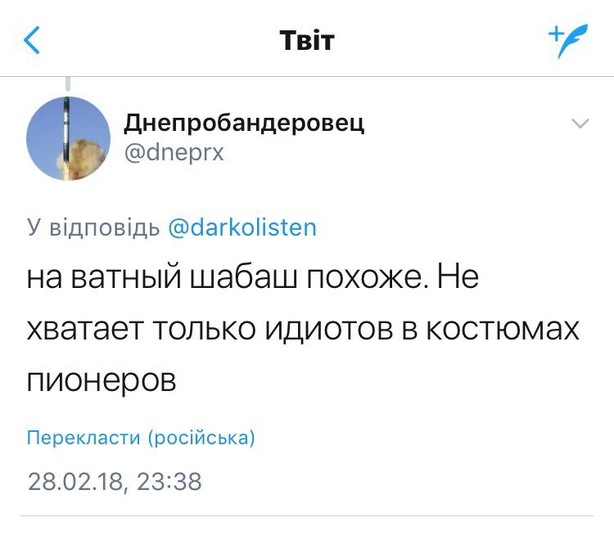This screenshot has height=535, width=614.
Task: Tap the word 'Перекласти' in translate link
Action: pos(83,438)
